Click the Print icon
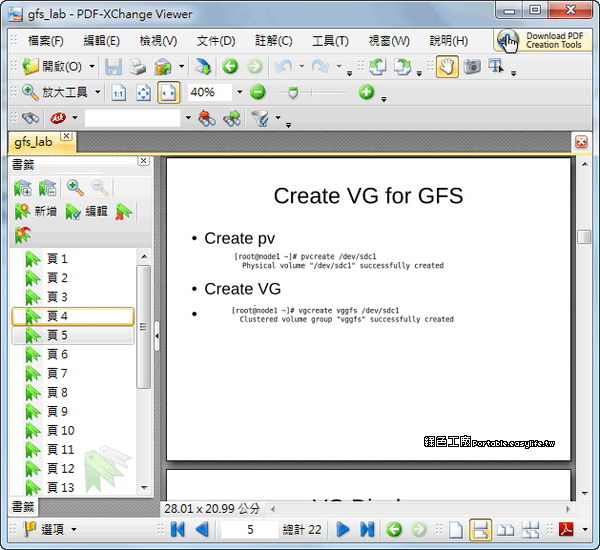 [137, 67]
